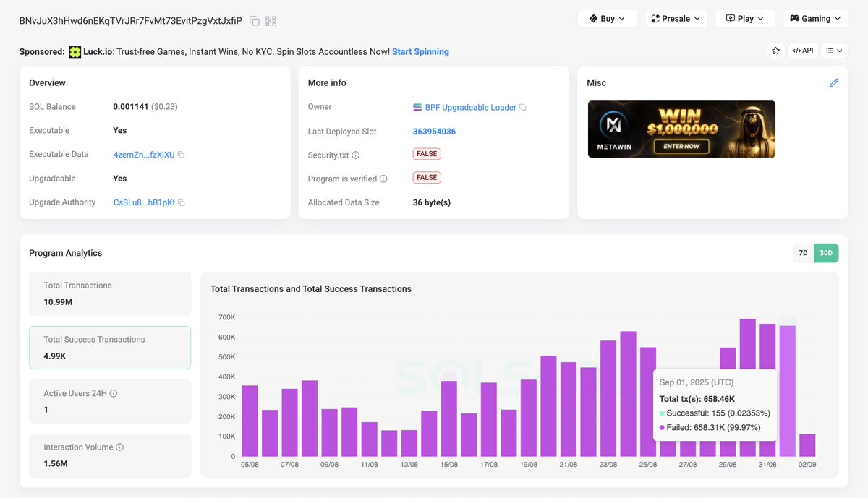
Task: Select the Total Success Transactions card
Action: pos(110,348)
